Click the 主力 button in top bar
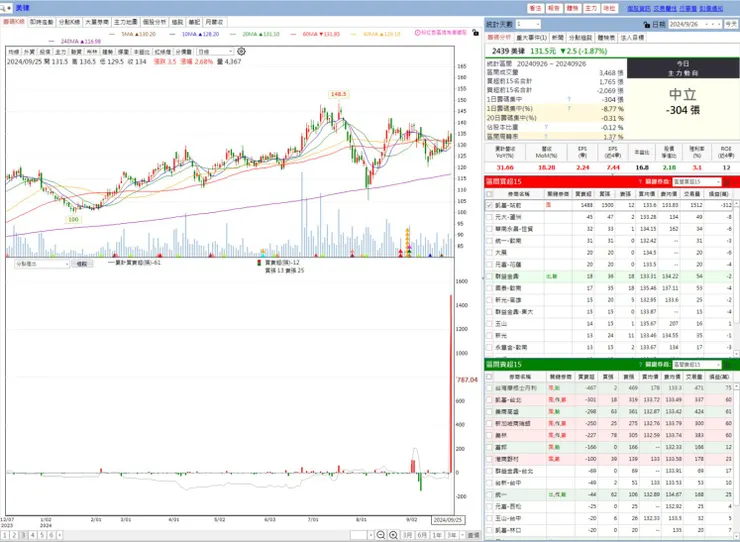 pos(591,8)
